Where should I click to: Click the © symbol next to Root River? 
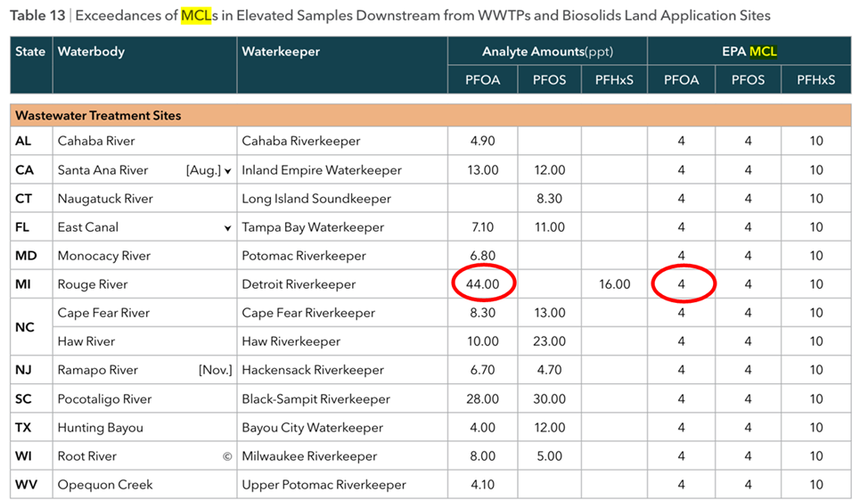(x=227, y=456)
